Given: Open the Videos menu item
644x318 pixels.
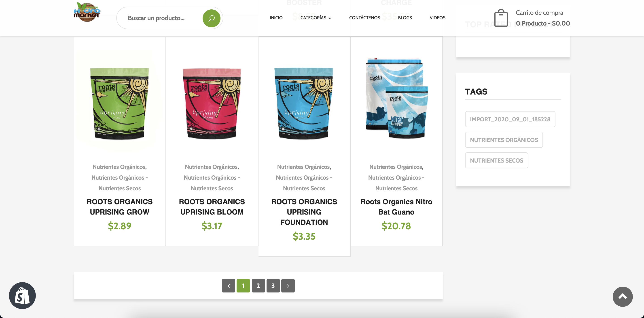Looking at the screenshot, I should [438, 18].
